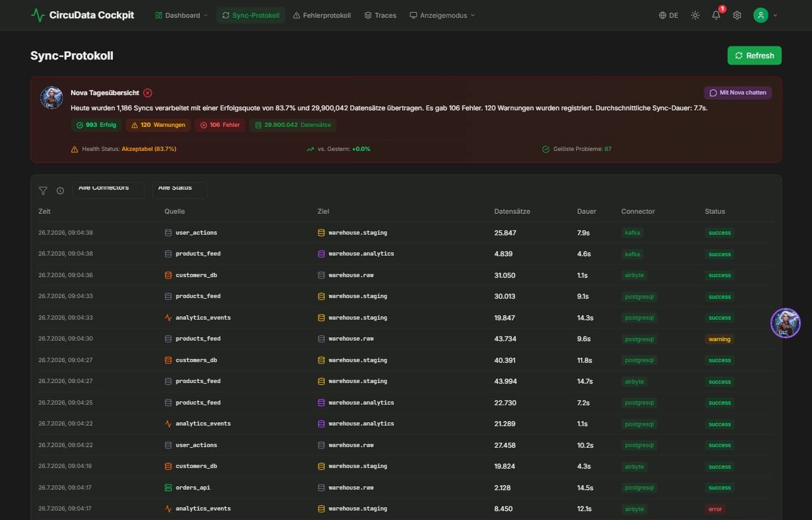Click customers_db icon at 09:04:19

coord(168,466)
